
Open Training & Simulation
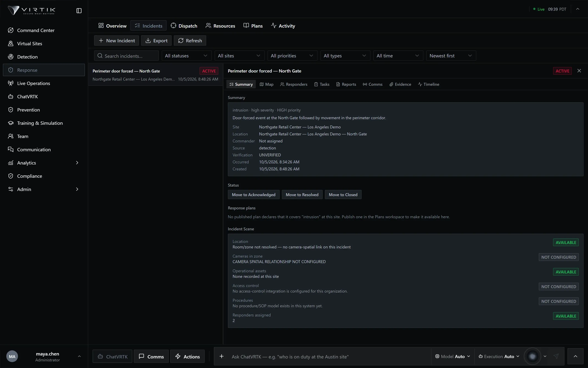44,123
